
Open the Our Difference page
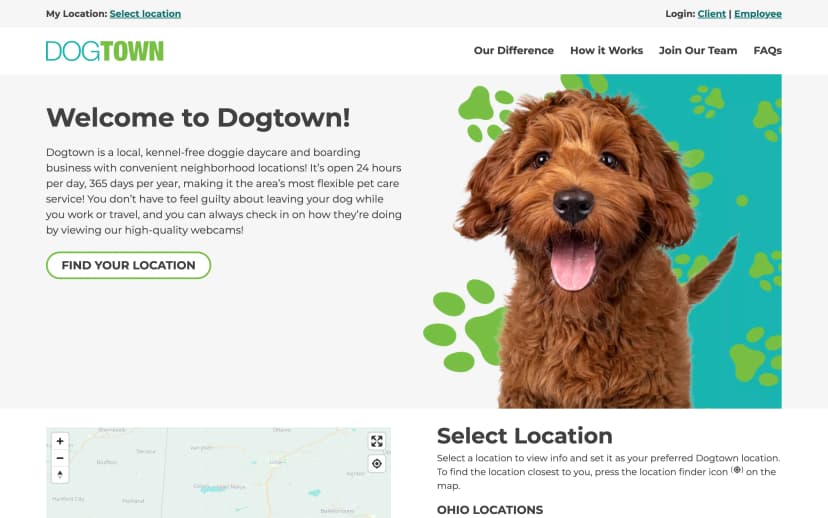(513, 51)
